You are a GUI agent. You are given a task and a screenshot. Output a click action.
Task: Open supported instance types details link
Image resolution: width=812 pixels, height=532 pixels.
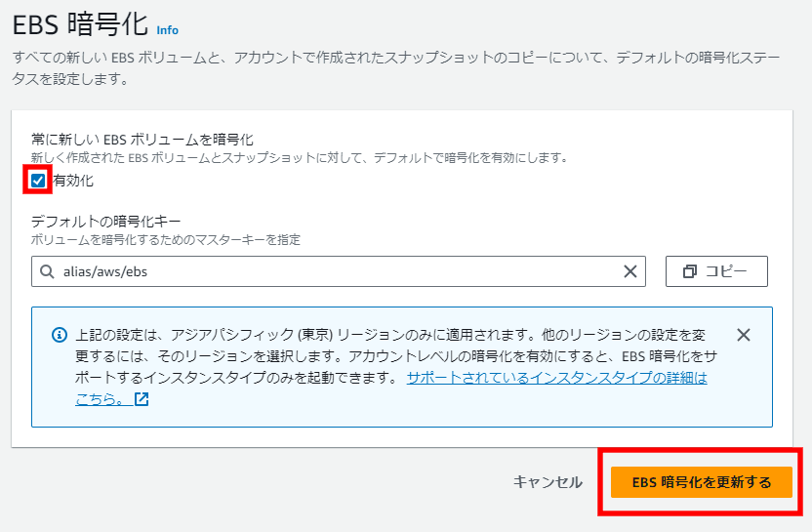(x=556, y=378)
